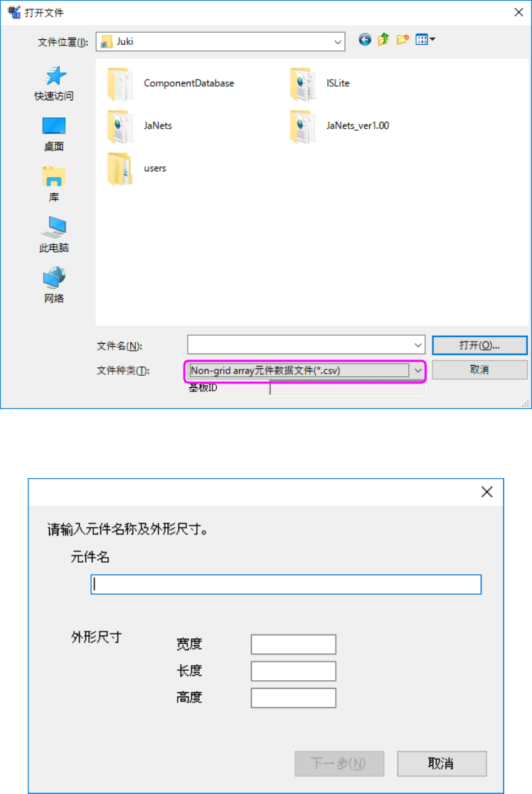Expand the 文件位置 Juki dropdown

click(x=338, y=42)
